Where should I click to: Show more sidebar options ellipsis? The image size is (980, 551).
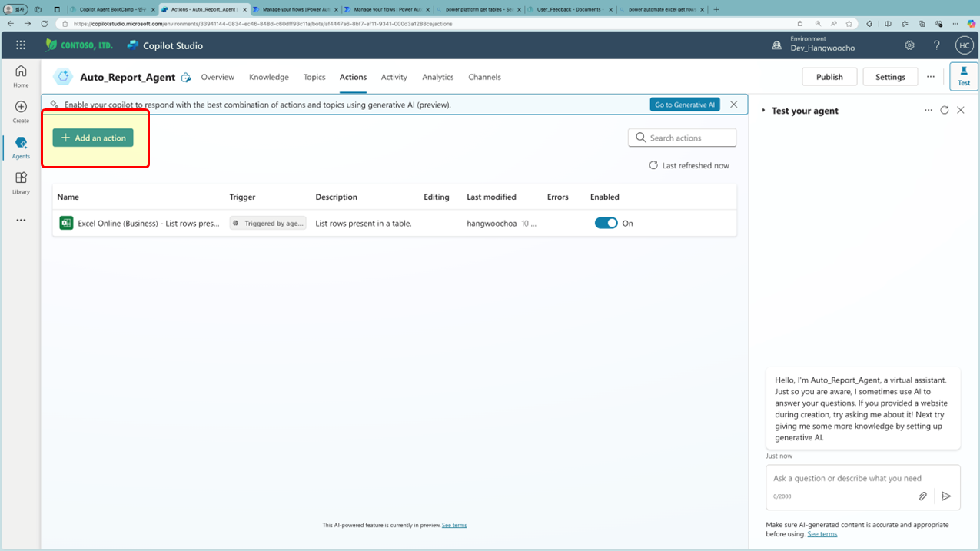[21, 221]
